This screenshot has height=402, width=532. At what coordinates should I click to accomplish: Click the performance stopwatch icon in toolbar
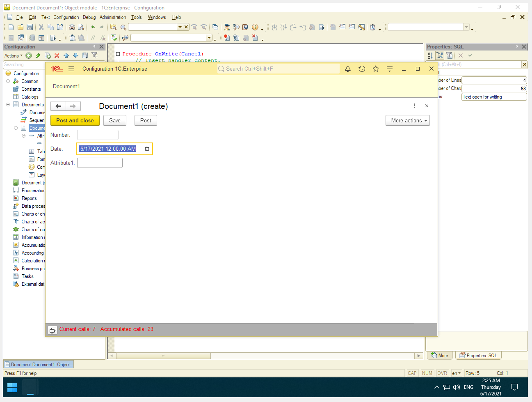click(x=372, y=27)
